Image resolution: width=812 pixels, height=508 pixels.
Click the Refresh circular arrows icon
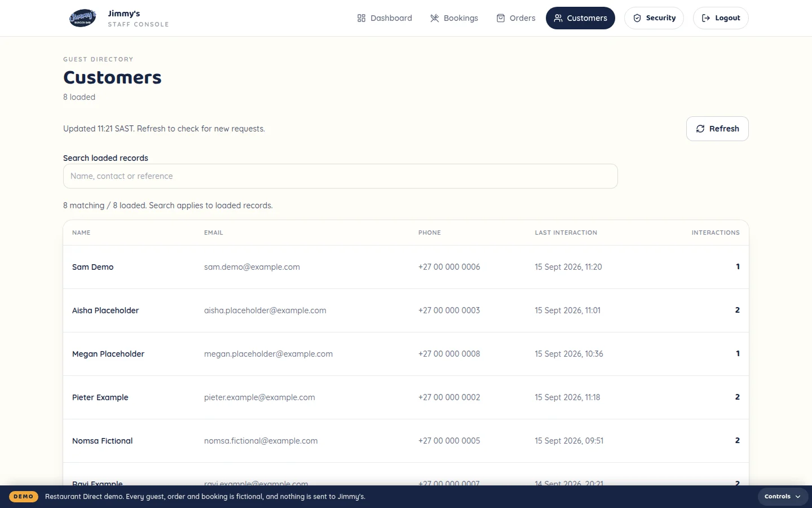[700, 129]
